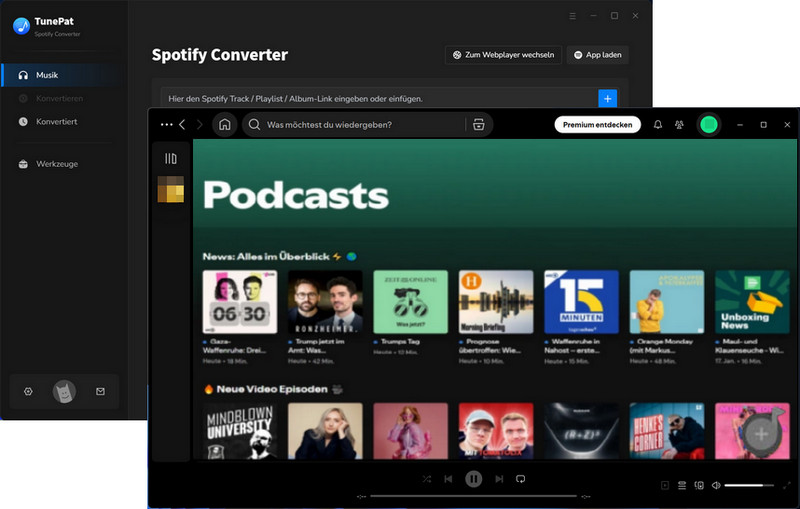Open the Spotify three-dots menu

166,124
